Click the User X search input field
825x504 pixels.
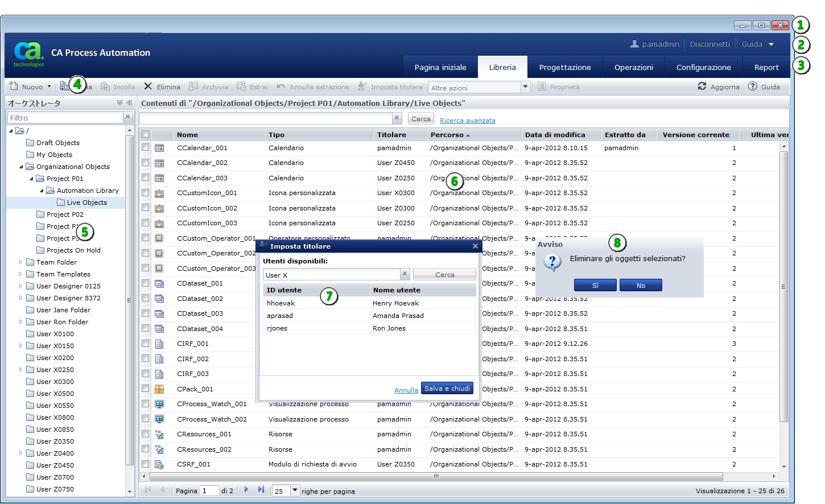pos(331,275)
